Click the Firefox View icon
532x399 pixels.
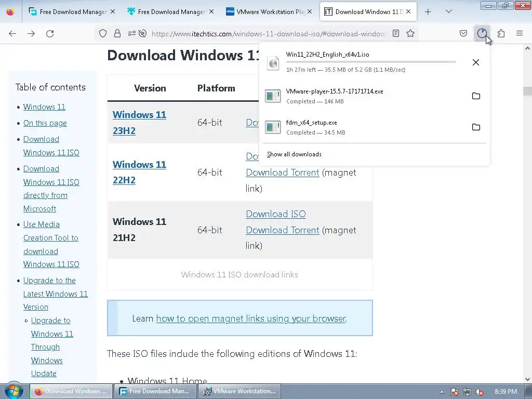[x=10, y=11]
